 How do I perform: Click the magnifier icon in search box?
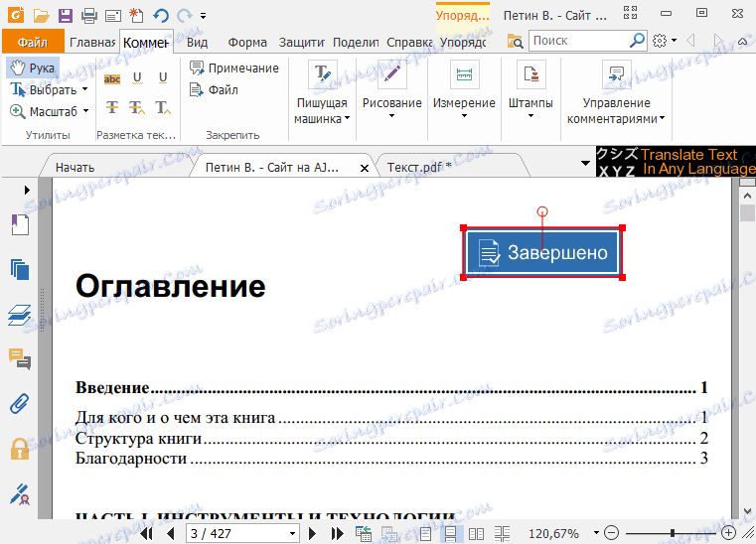638,41
